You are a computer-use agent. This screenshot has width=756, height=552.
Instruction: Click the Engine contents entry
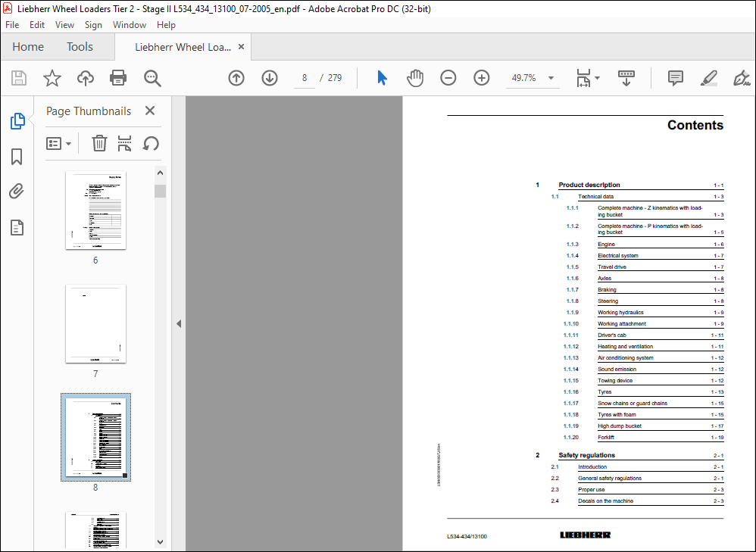[606, 245]
